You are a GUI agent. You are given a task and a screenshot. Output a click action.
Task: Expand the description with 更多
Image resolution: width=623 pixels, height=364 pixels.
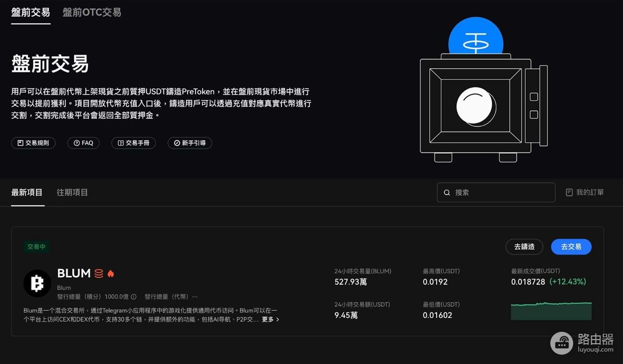coord(270,319)
